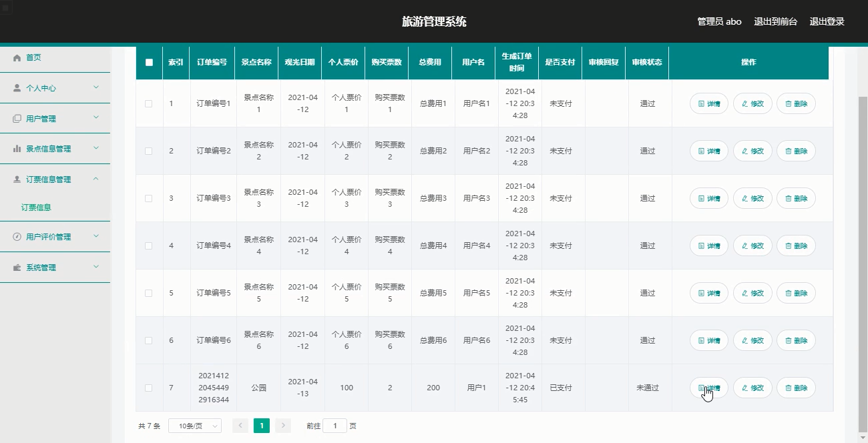Delete order 订单编号1

(796, 103)
